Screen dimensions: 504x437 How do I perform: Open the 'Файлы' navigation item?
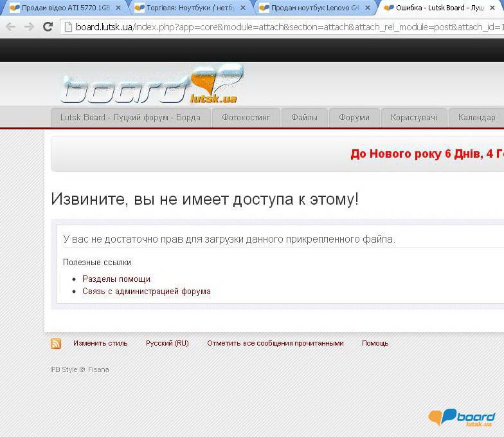pos(304,117)
